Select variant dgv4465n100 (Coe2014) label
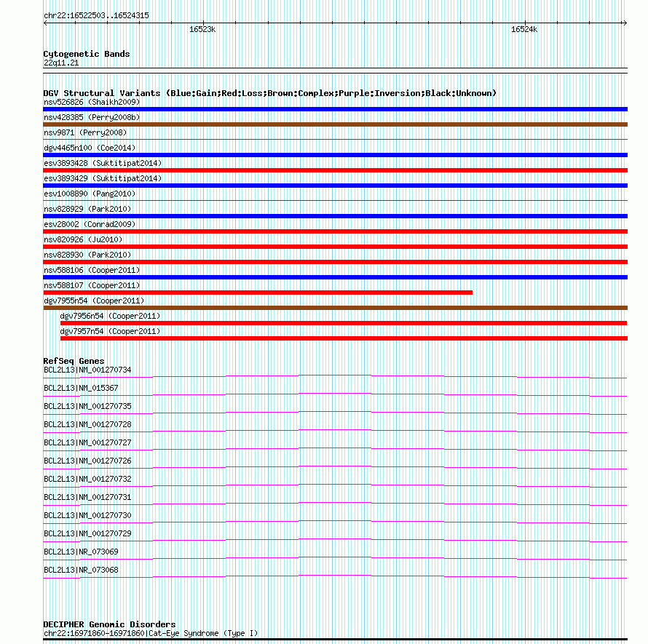 click(90, 148)
